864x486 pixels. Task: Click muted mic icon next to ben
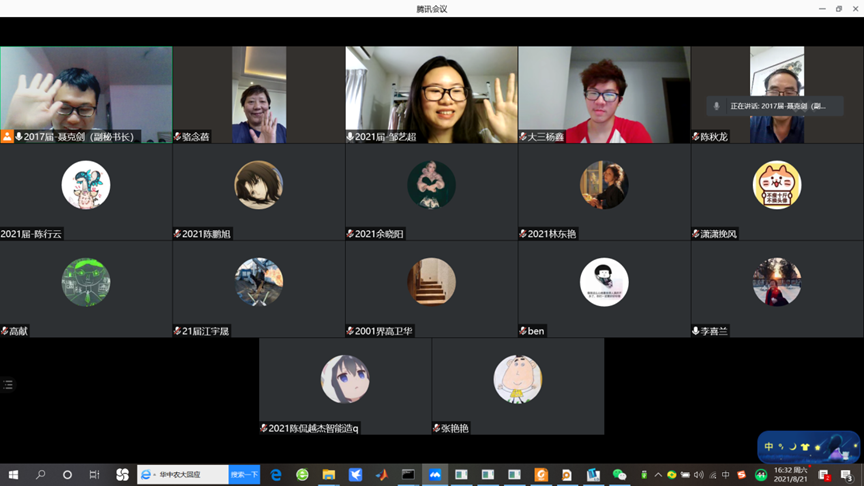523,331
